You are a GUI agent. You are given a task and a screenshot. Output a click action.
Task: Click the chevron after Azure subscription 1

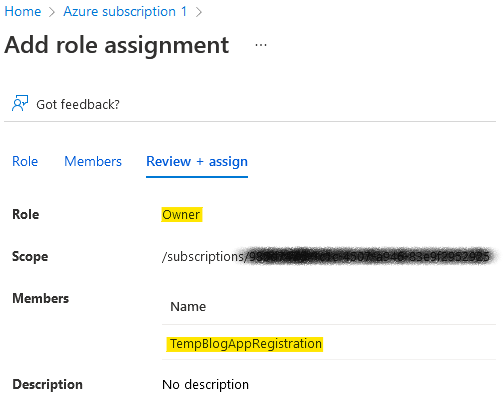point(199,12)
